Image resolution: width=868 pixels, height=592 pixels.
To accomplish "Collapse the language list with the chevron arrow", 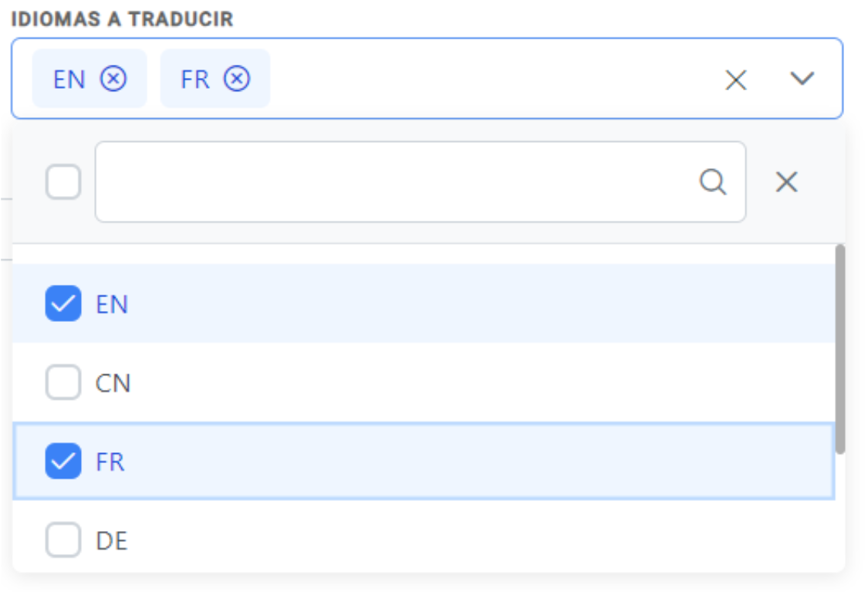I will (x=802, y=79).
